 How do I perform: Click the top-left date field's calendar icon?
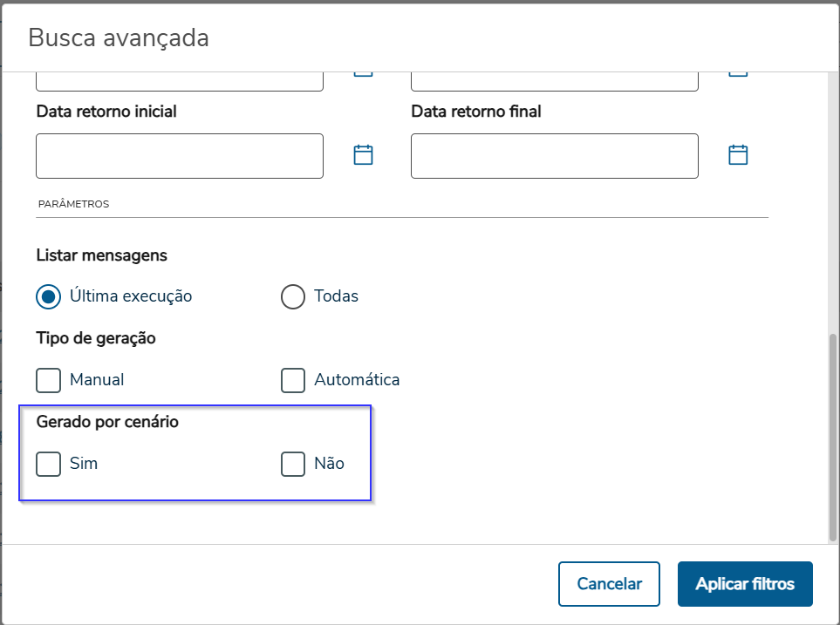(x=363, y=70)
